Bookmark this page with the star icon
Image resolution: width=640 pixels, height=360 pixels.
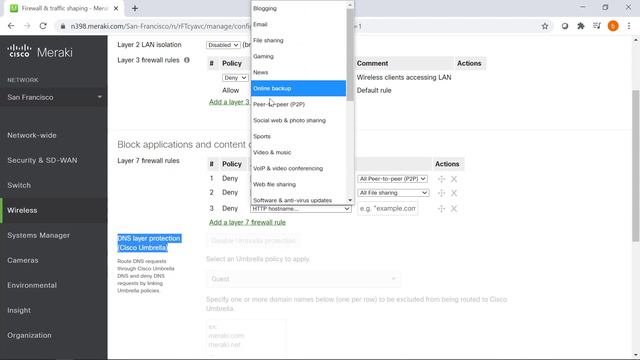(544, 26)
